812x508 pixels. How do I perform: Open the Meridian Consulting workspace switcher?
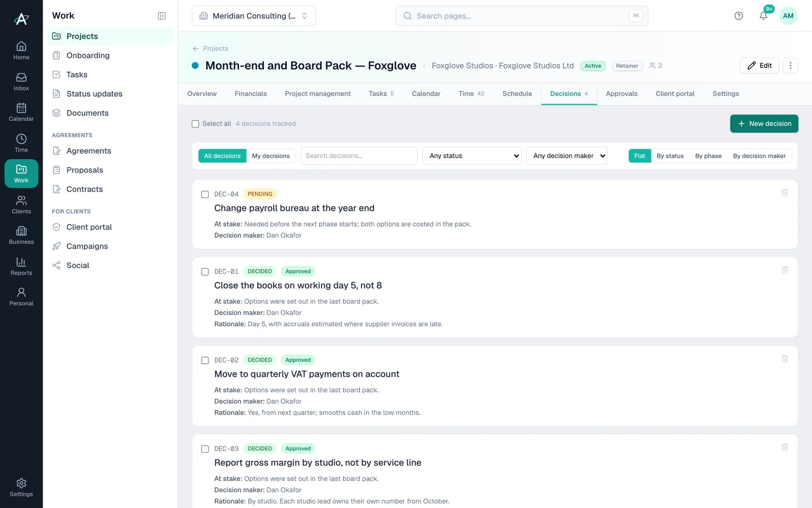[254, 16]
